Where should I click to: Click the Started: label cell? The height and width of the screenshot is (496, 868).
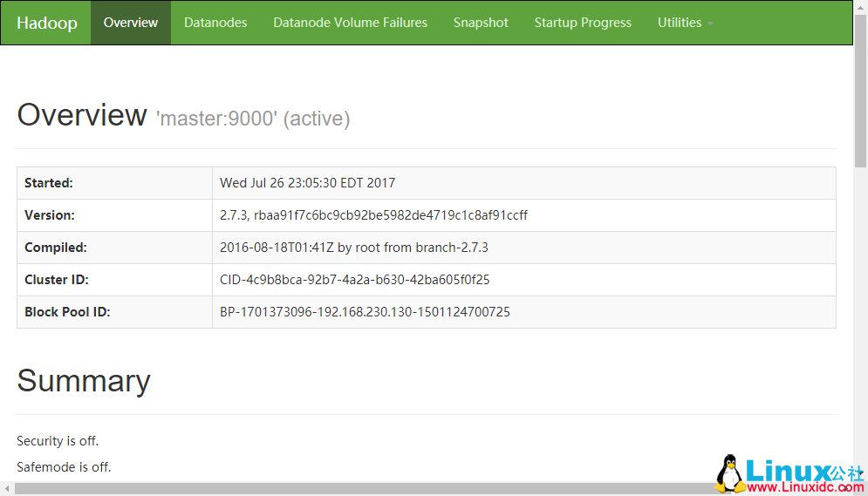coord(114,183)
